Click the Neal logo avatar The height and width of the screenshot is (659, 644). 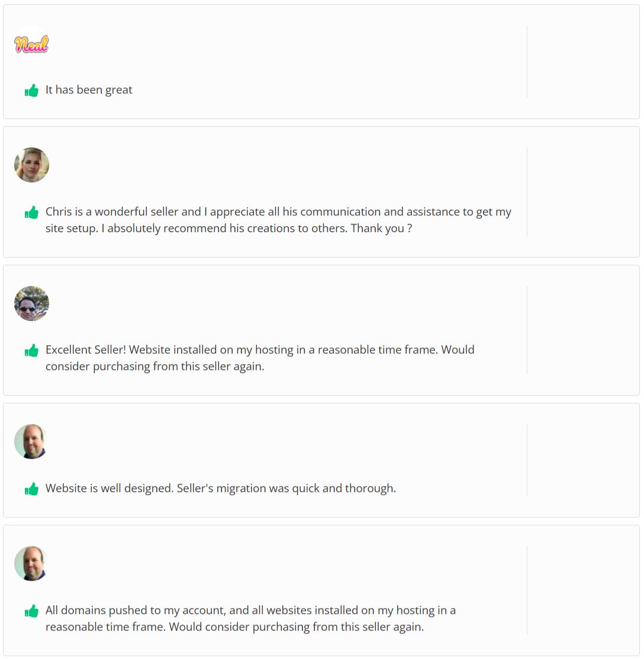click(x=31, y=44)
